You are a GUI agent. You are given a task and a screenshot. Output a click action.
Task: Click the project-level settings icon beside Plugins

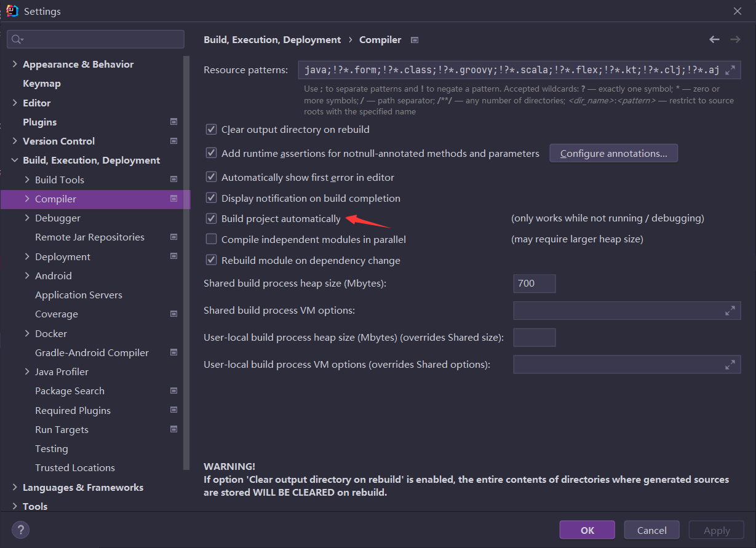(x=174, y=122)
